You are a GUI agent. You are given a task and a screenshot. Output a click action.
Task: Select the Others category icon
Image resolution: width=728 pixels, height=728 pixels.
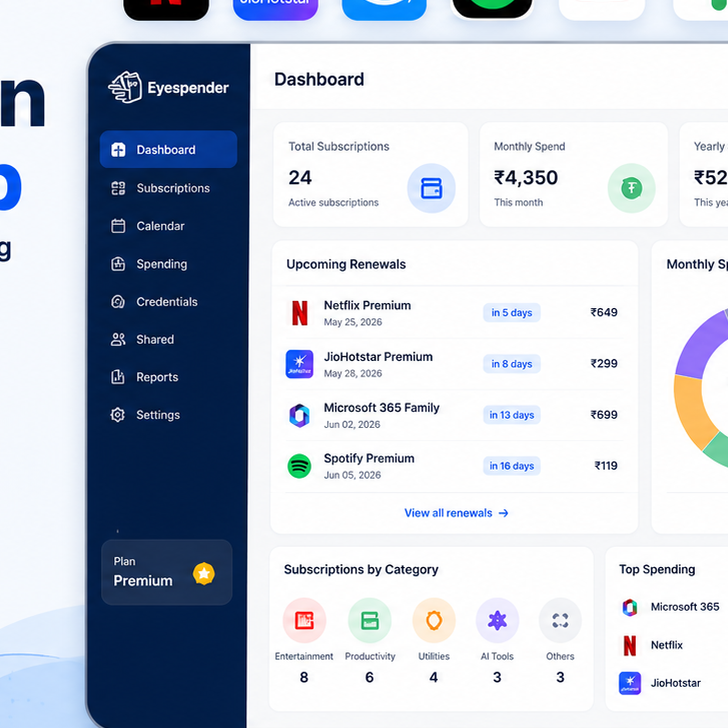point(560,620)
